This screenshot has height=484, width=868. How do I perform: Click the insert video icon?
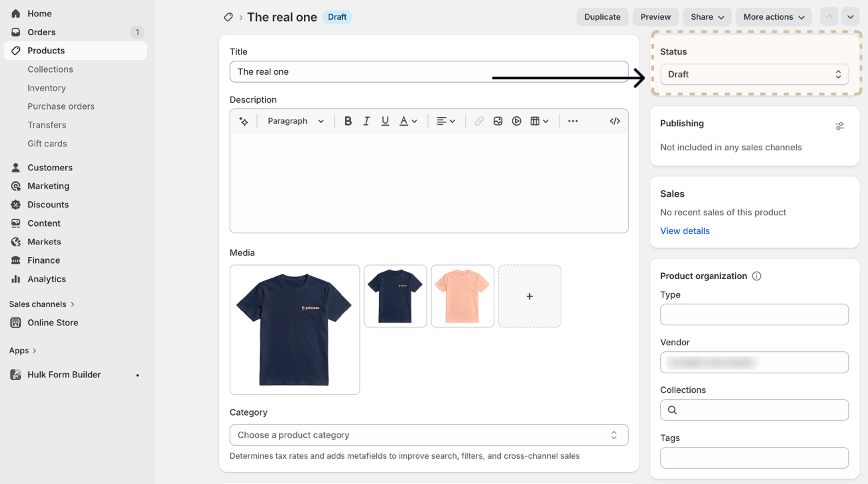[x=516, y=121]
